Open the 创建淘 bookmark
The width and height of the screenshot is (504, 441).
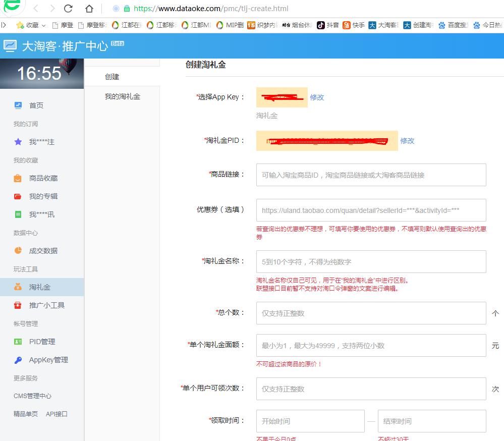point(419,25)
